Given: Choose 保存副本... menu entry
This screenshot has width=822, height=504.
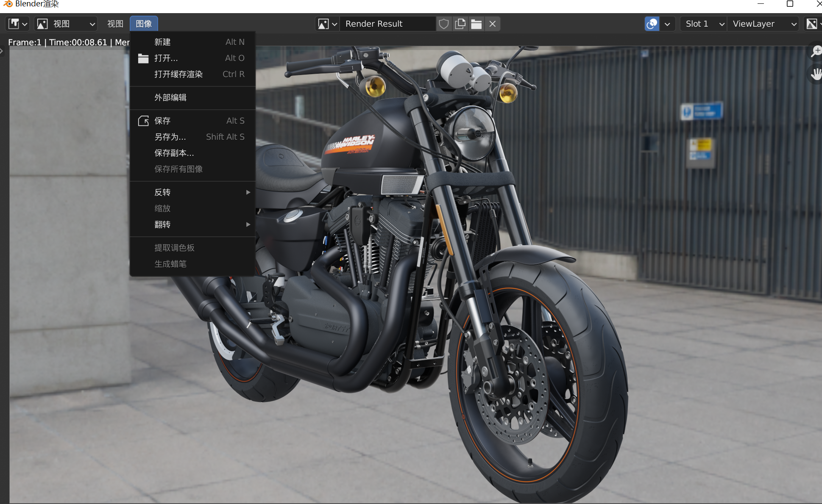Looking at the screenshot, I should [x=192, y=153].
